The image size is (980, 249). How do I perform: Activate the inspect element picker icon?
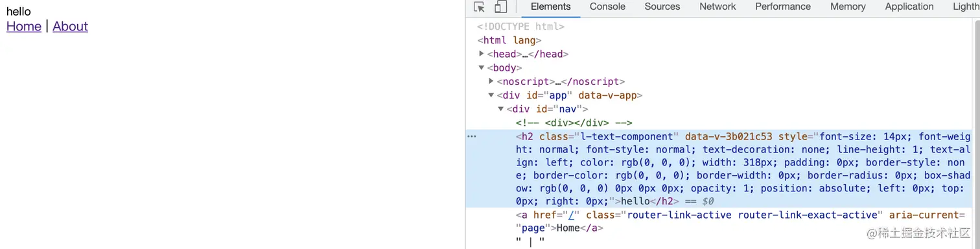pos(480,7)
